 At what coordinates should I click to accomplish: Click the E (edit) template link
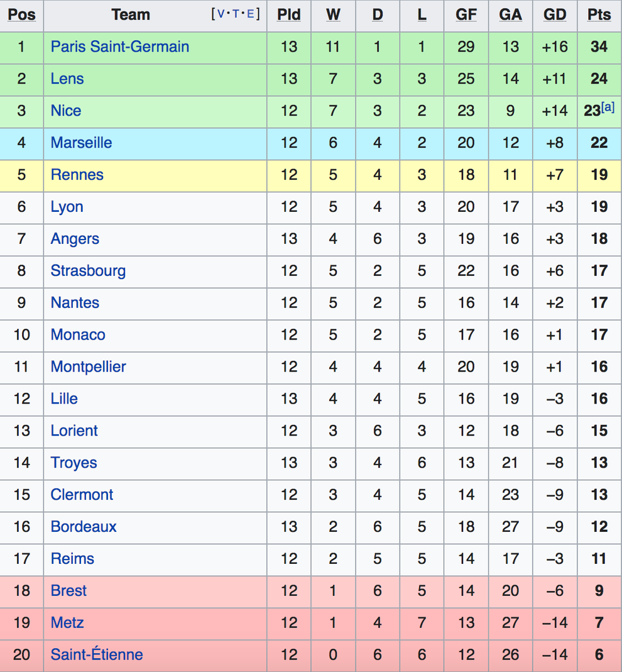(250, 14)
